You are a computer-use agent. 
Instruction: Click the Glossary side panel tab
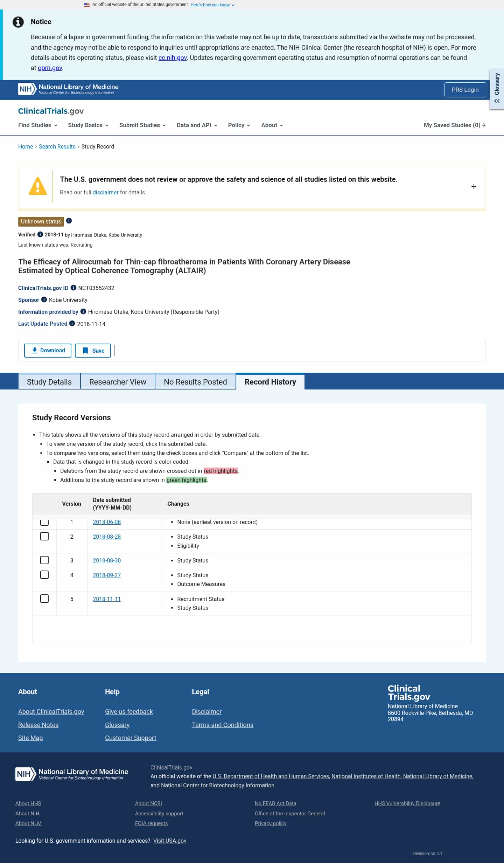[497, 89]
